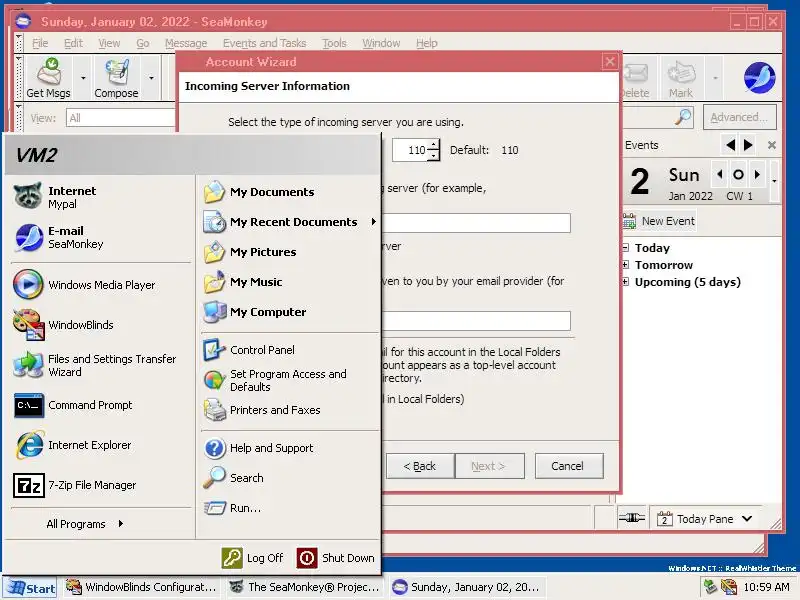
Task: Click the port number field showing 110
Action: pyautogui.click(x=410, y=150)
